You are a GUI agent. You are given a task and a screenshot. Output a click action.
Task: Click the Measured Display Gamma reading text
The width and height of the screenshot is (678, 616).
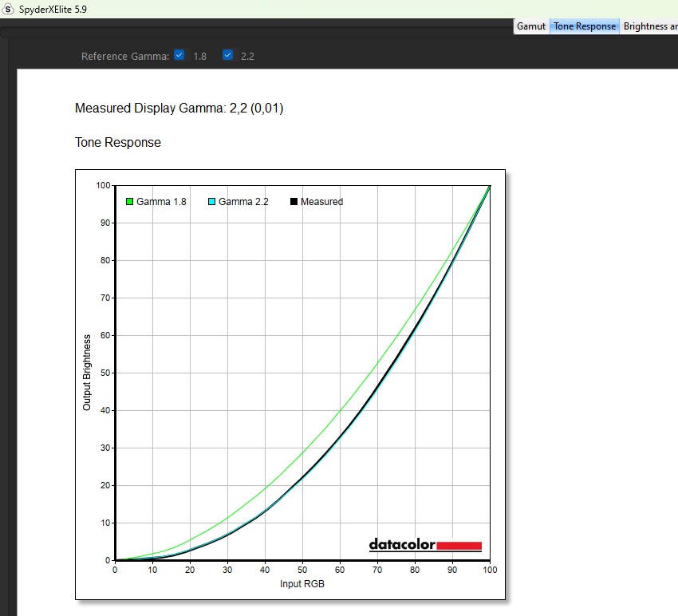tap(179, 109)
